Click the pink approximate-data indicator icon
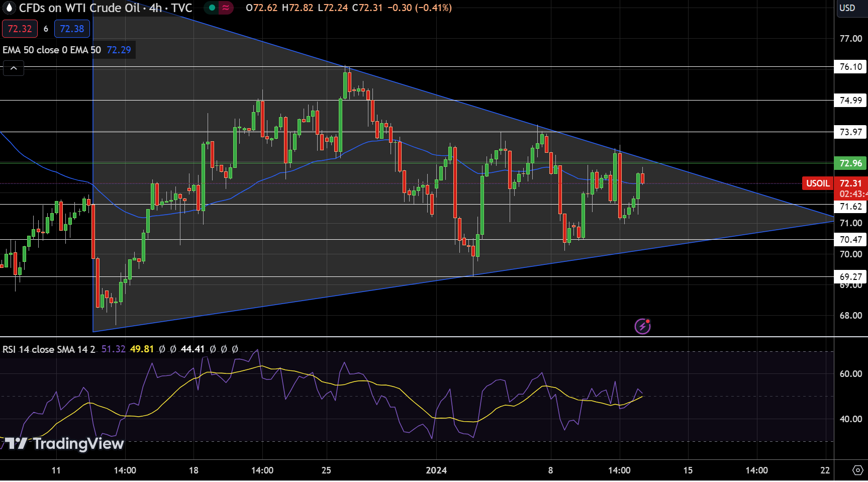The width and height of the screenshot is (868, 482). pyautogui.click(x=226, y=8)
